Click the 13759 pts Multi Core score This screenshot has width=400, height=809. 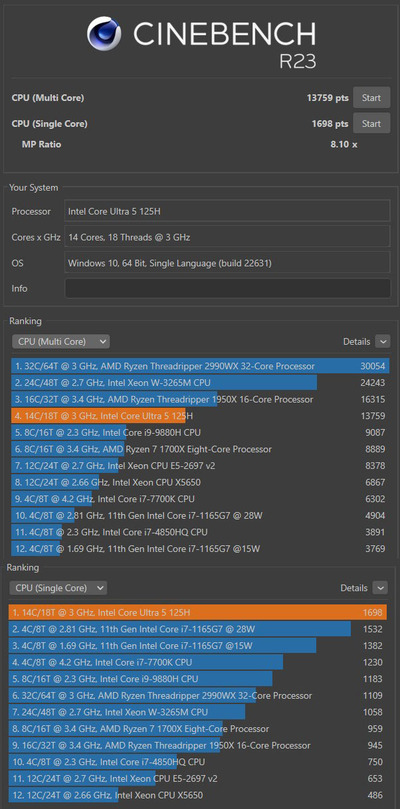[x=328, y=98]
